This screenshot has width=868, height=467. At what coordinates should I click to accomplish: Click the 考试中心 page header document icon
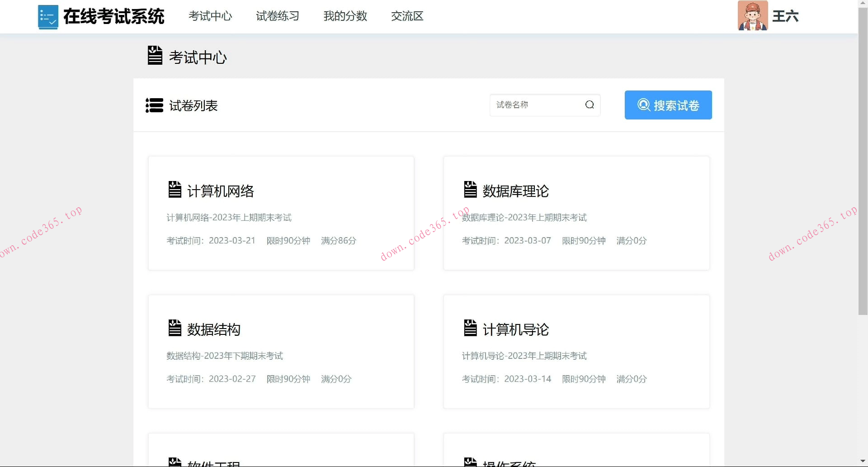pos(155,56)
